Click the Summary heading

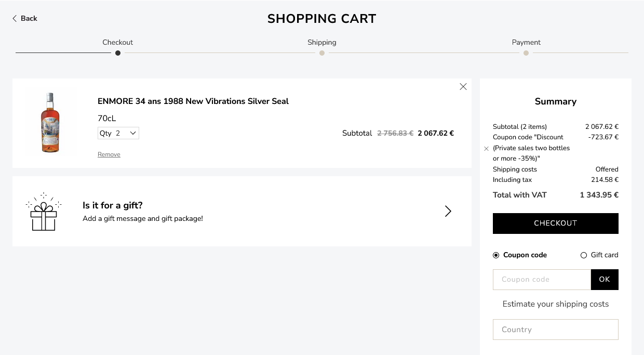coord(556,101)
